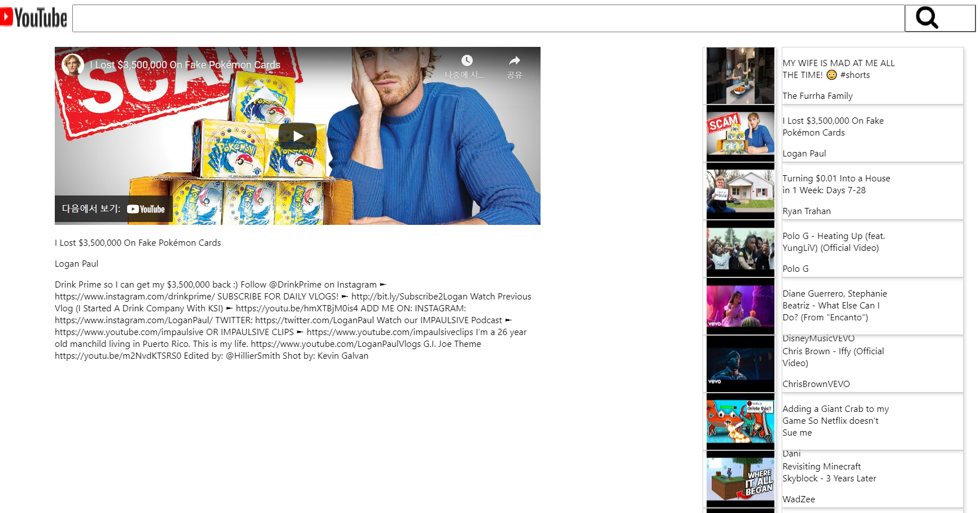The height and width of the screenshot is (513, 980).
Task: Open the Polo G Heating Up thumbnail
Action: [x=741, y=249]
